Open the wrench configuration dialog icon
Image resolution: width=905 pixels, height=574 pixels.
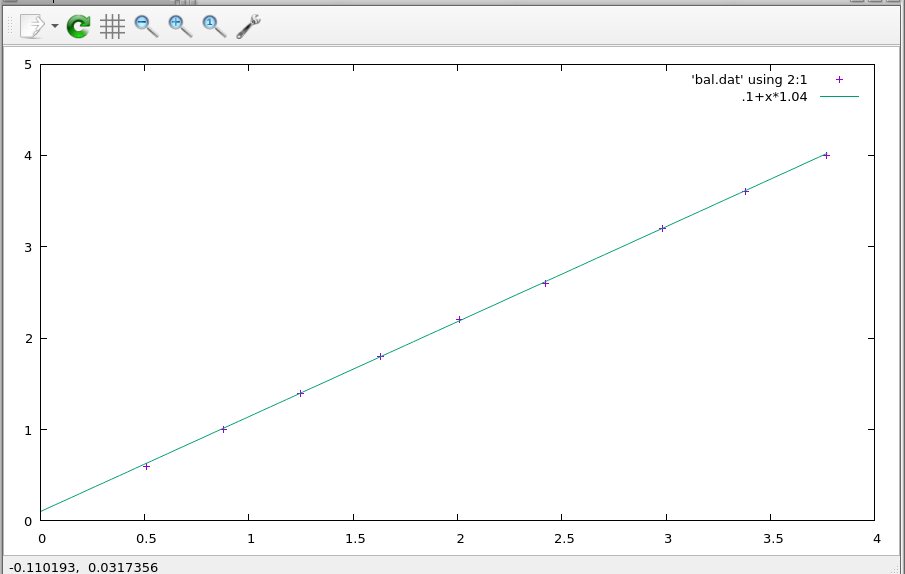tap(248, 27)
